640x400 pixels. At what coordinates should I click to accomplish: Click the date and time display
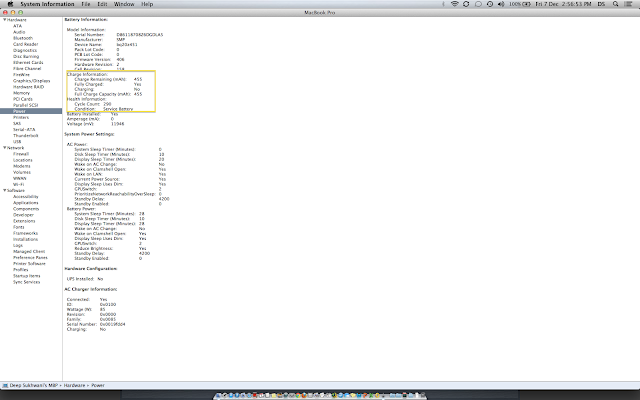(563, 4)
